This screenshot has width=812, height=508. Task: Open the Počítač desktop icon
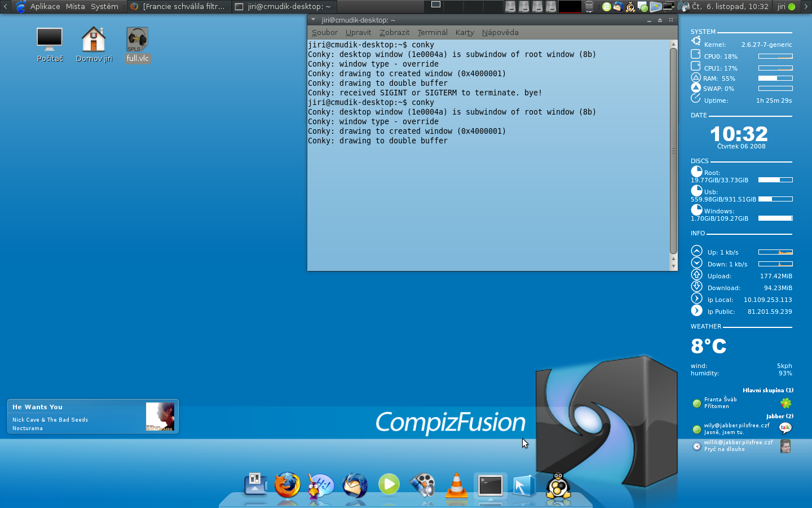(x=50, y=44)
